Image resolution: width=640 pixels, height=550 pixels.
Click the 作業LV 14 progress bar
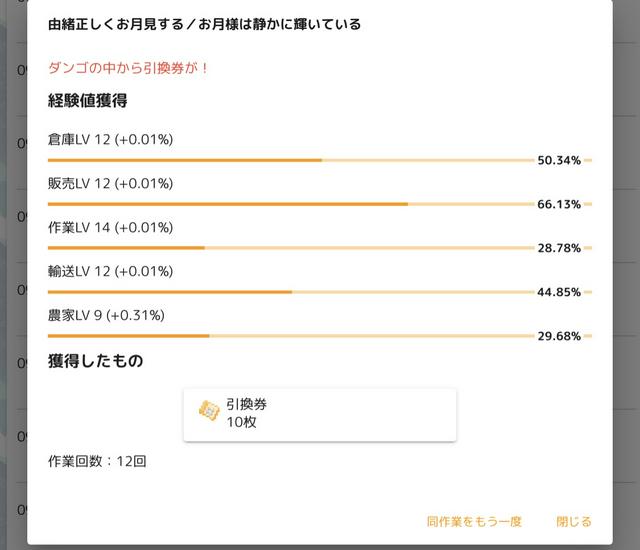pyautogui.click(x=290, y=248)
